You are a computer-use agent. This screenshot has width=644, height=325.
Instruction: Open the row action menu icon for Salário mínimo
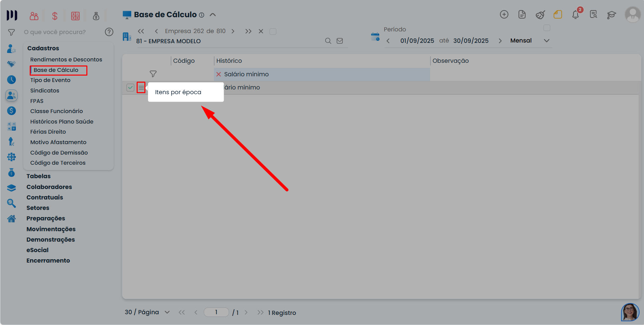tap(141, 88)
